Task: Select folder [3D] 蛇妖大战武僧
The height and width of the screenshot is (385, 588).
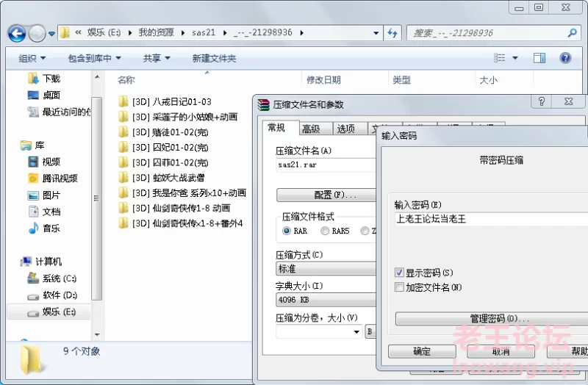Action: (x=161, y=178)
